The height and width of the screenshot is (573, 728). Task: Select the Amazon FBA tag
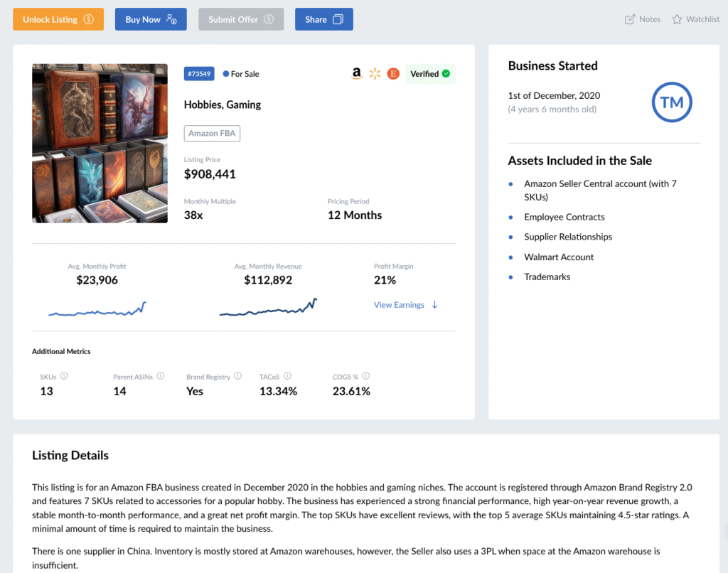coord(213,133)
